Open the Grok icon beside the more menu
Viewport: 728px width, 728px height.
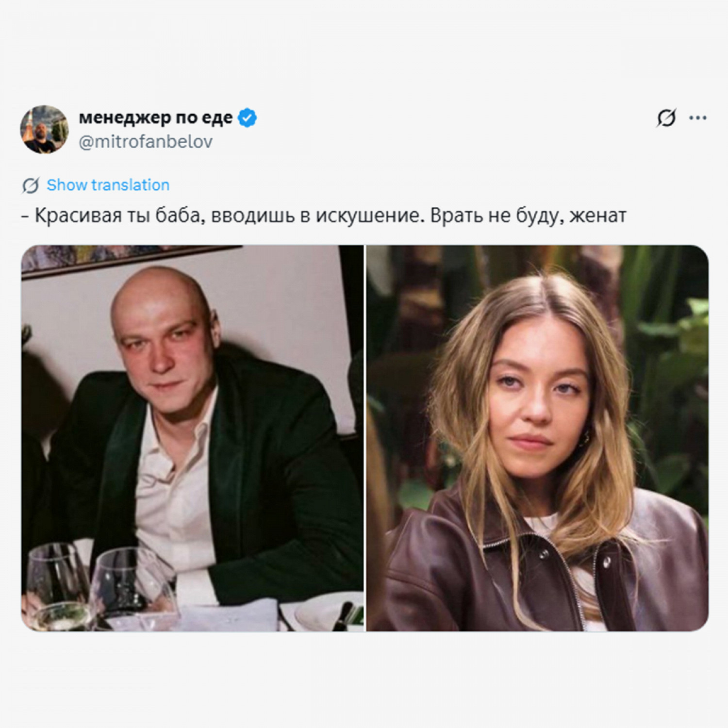[x=666, y=117]
